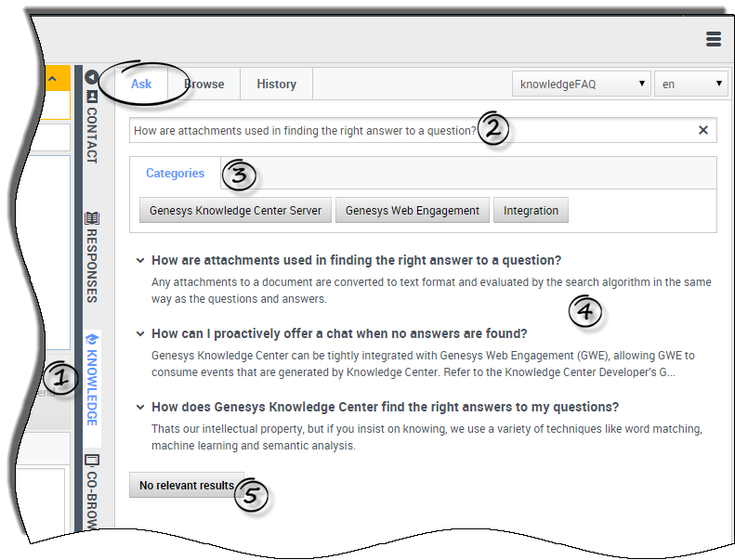Select the Categories tab

[175, 174]
